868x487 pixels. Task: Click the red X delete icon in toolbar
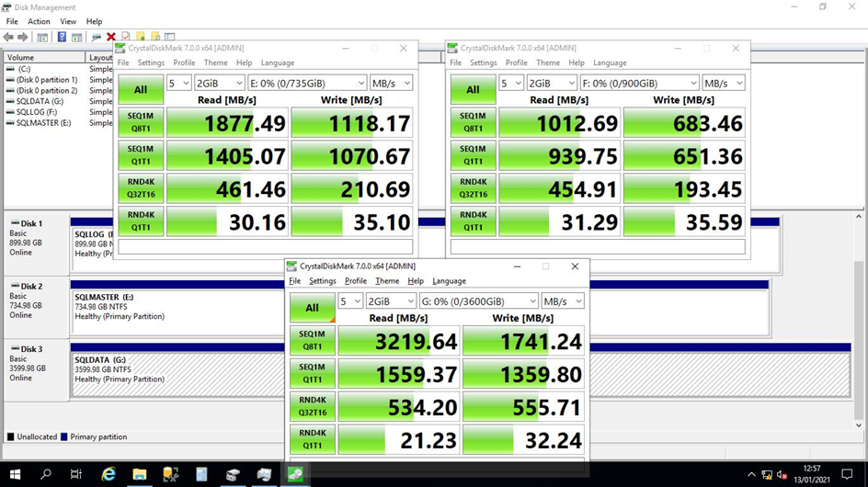[x=110, y=37]
